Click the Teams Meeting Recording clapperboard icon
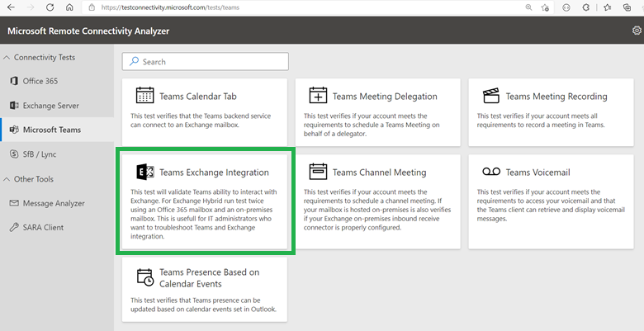This screenshot has width=644, height=331. click(491, 95)
